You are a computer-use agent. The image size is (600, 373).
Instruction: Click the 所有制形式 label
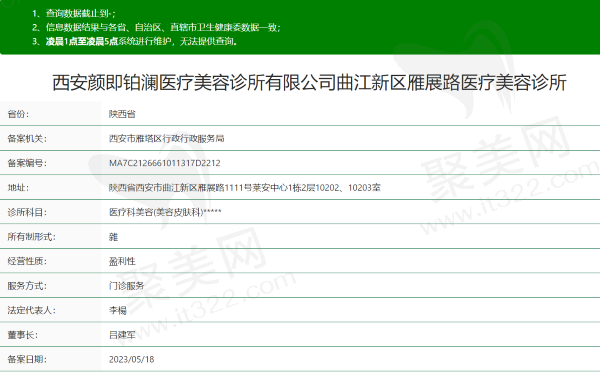click(x=31, y=237)
